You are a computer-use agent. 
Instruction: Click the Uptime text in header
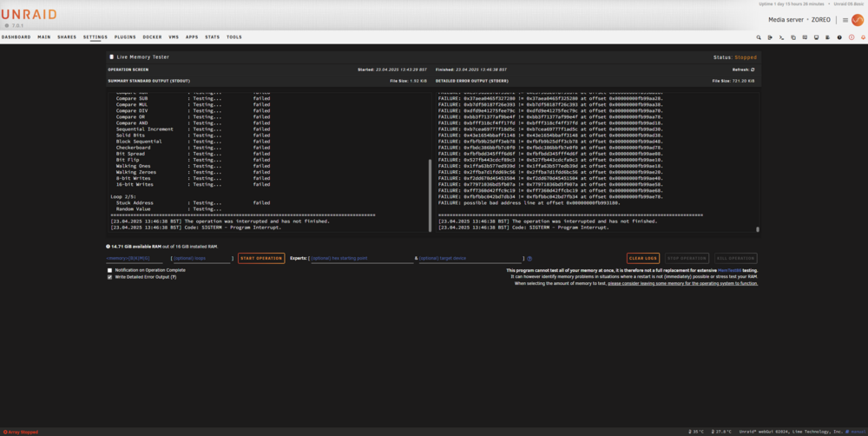(x=791, y=3)
